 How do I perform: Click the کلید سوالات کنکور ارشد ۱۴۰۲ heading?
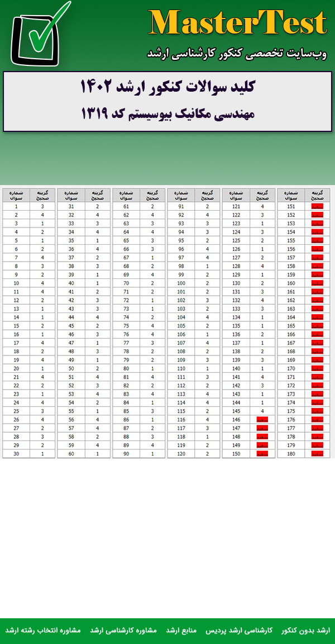coord(167,87)
